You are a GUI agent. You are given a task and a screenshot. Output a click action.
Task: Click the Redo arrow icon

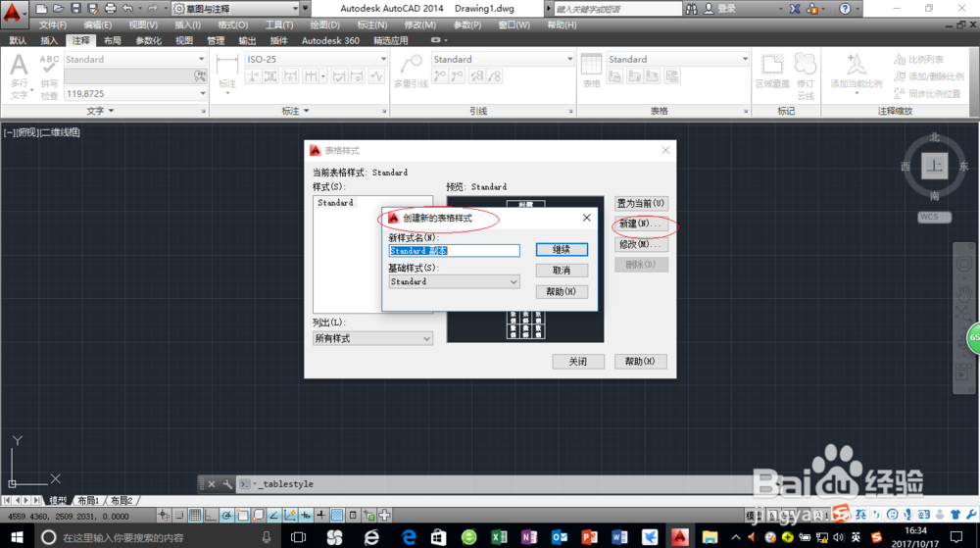[153, 8]
